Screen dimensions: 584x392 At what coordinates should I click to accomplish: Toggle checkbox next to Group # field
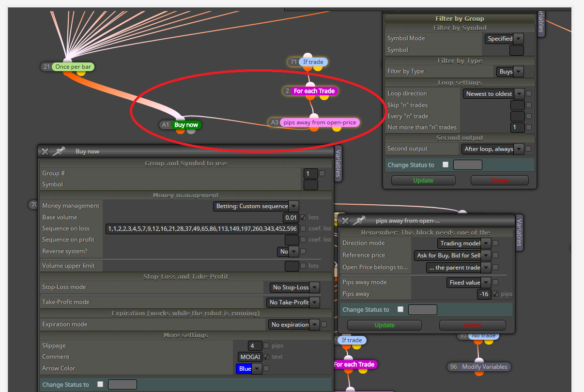[x=322, y=173]
